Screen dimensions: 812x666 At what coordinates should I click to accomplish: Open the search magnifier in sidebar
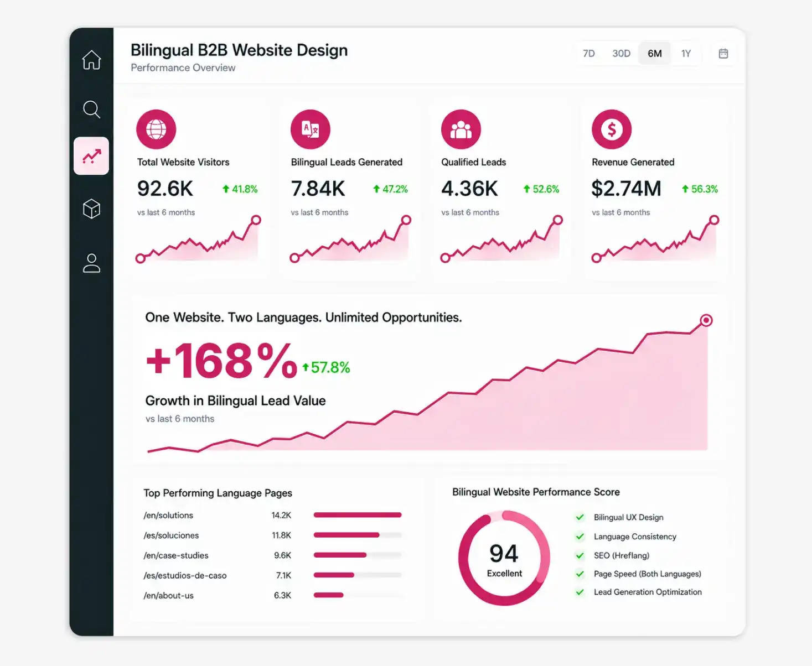[x=92, y=110]
